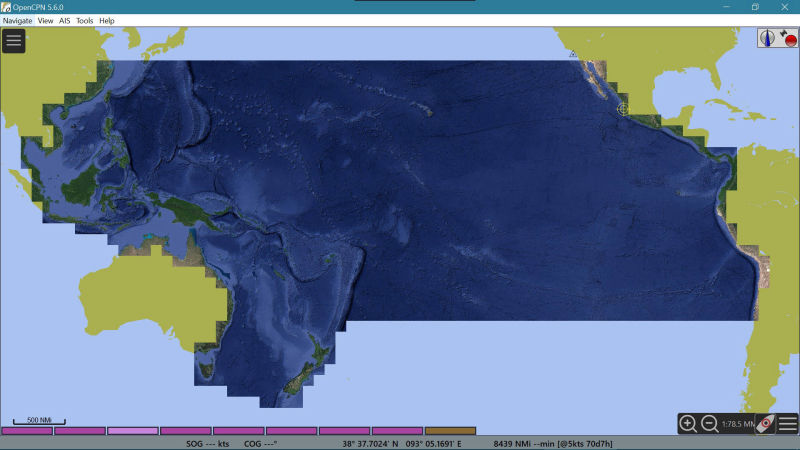Open the Help menu
The image size is (800, 450).
(107, 21)
